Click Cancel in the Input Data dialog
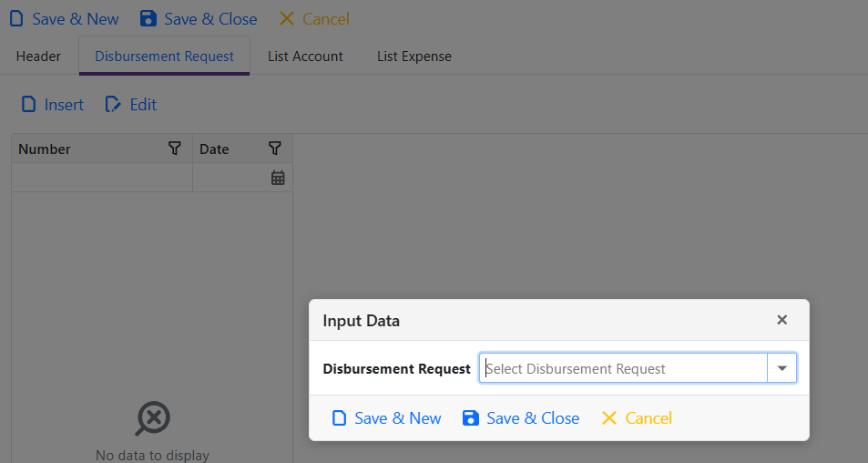 637,418
